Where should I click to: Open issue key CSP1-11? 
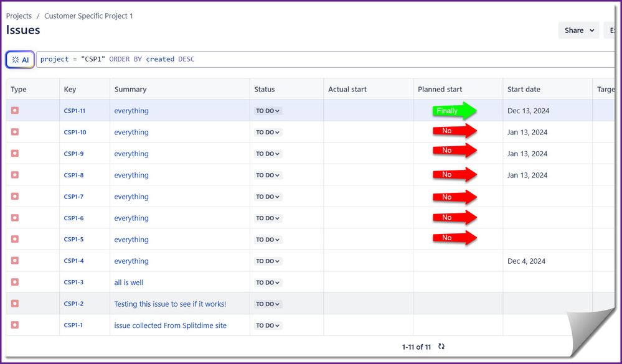75,111
